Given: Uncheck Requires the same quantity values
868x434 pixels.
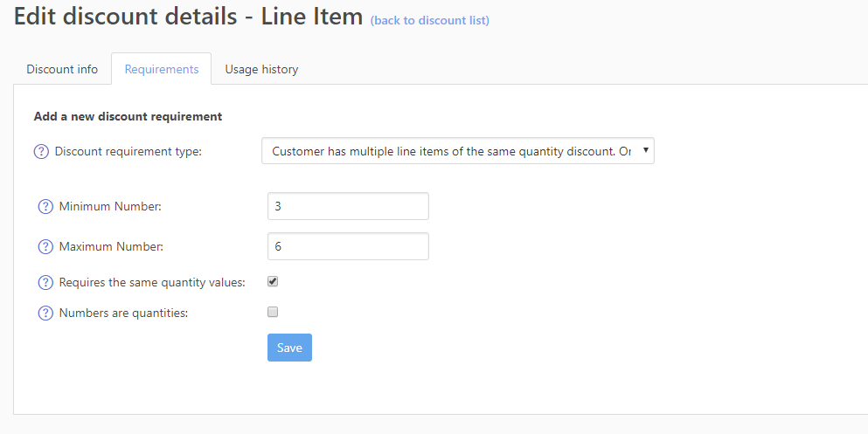Looking at the screenshot, I should (273, 282).
